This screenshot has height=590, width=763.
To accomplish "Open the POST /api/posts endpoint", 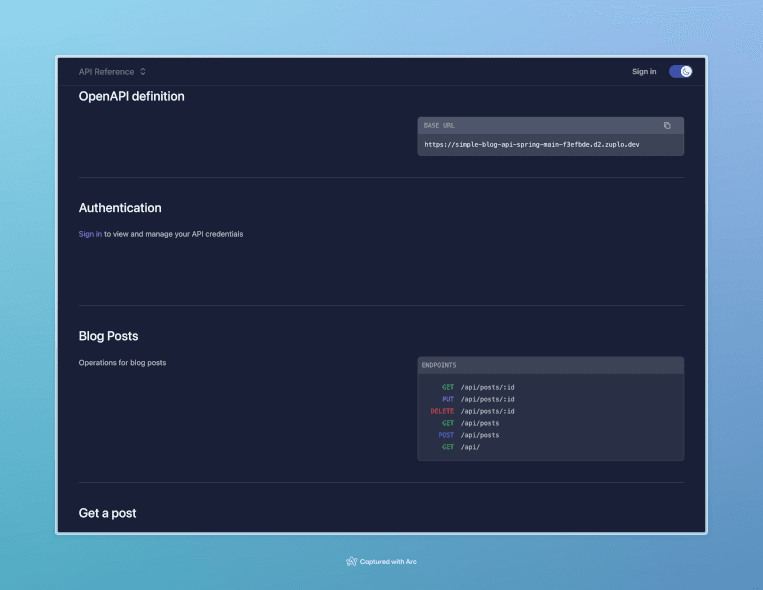I will [469, 435].
